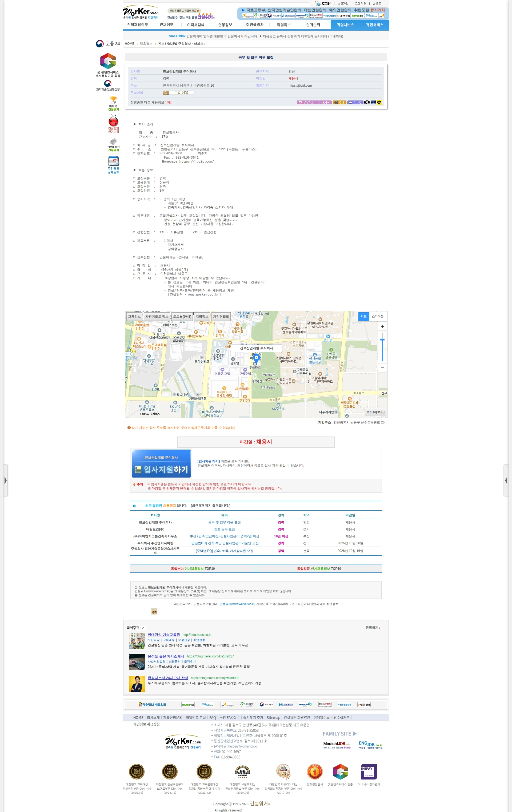Open the 동일분야 인기채용정보 TOP10 tab
The height and width of the screenshot is (812, 512).
193,568
